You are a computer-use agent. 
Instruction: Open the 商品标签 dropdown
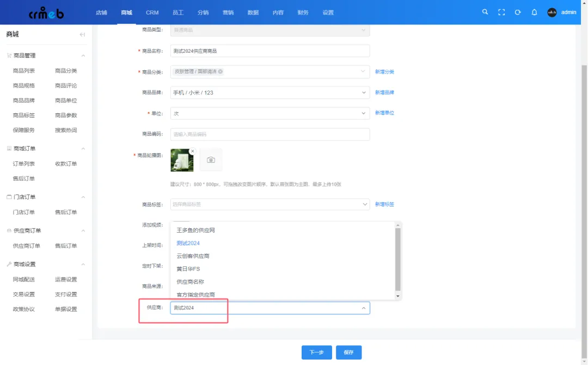(x=270, y=204)
